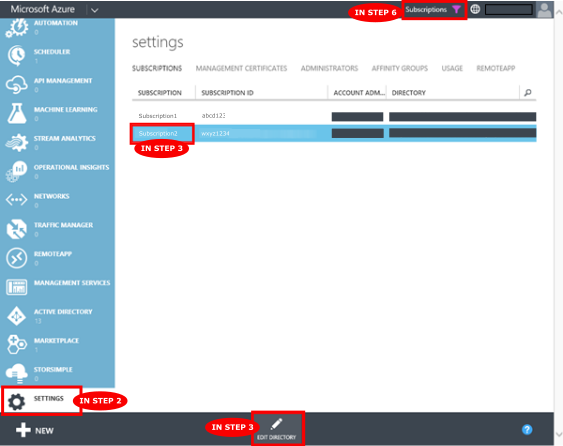Viewport: 563px width, 446px height.
Task: Select the Subscription2 row
Action: coord(334,133)
